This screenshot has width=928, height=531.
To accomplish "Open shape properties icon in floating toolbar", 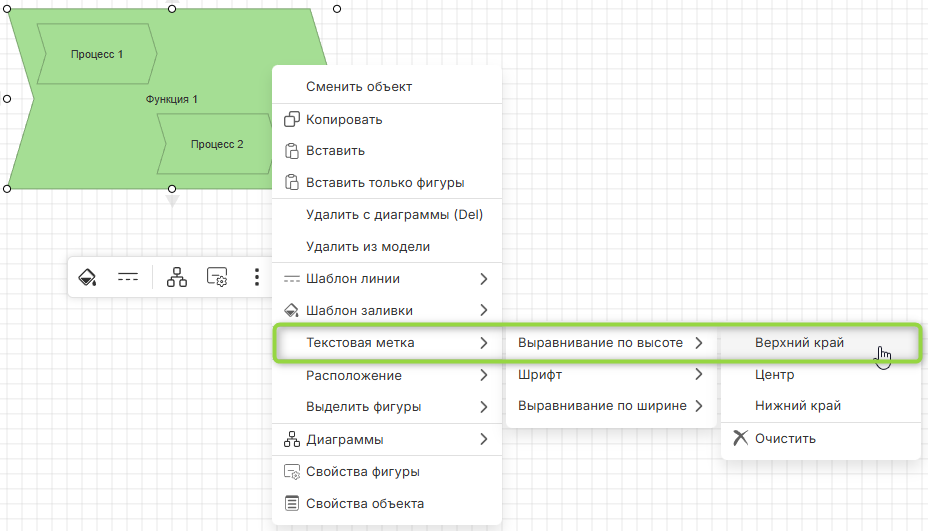I will pyautogui.click(x=217, y=277).
